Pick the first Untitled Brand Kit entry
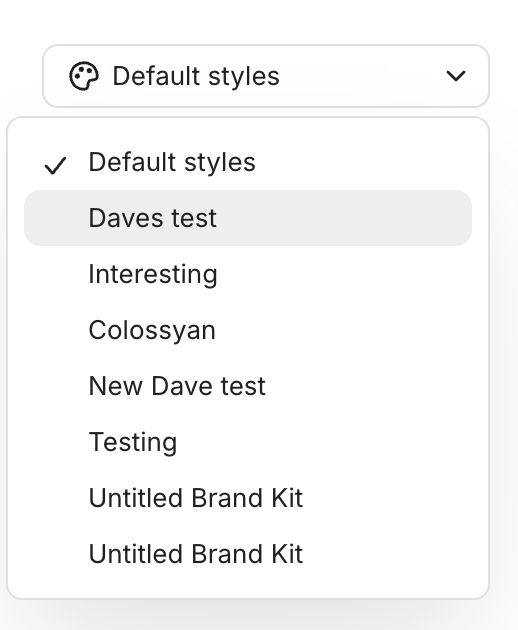This screenshot has height=630, width=518. [248, 498]
